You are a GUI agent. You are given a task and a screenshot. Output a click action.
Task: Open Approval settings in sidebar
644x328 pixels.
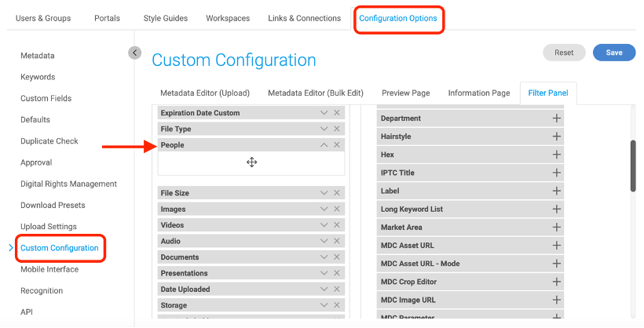pyautogui.click(x=36, y=162)
